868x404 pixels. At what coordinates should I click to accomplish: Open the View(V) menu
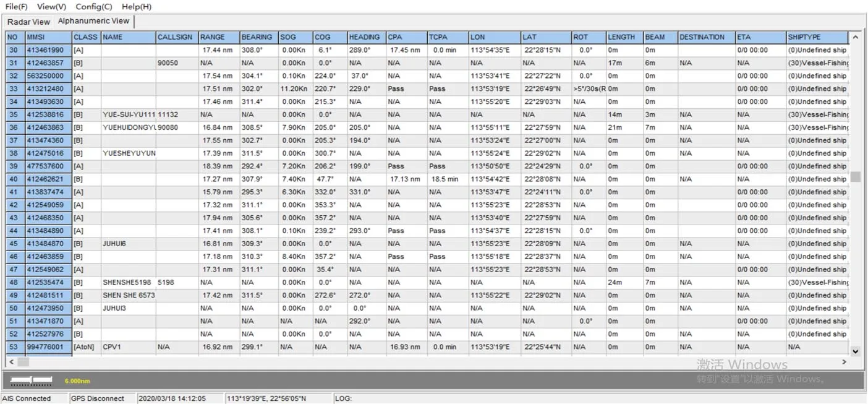[x=51, y=7]
